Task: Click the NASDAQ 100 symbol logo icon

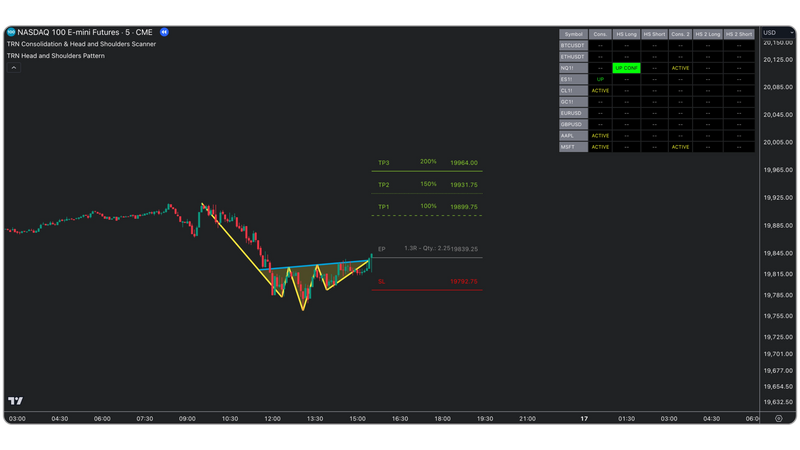Action: [x=12, y=32]
